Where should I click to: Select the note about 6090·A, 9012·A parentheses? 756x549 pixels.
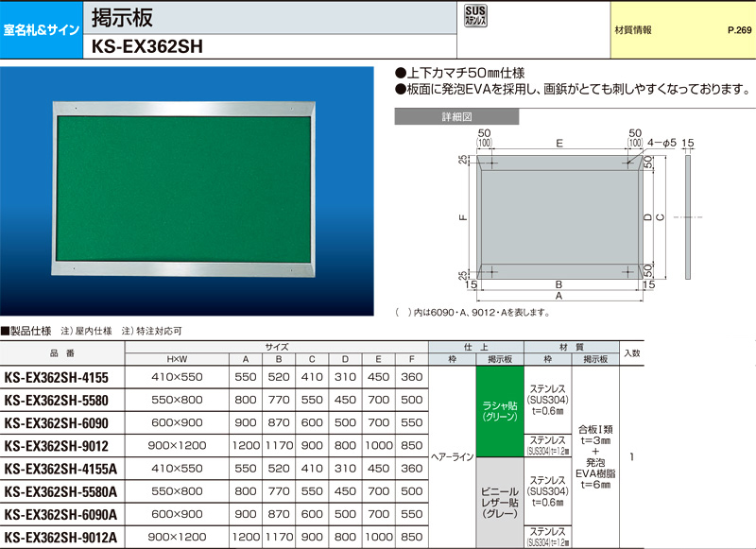472,313
